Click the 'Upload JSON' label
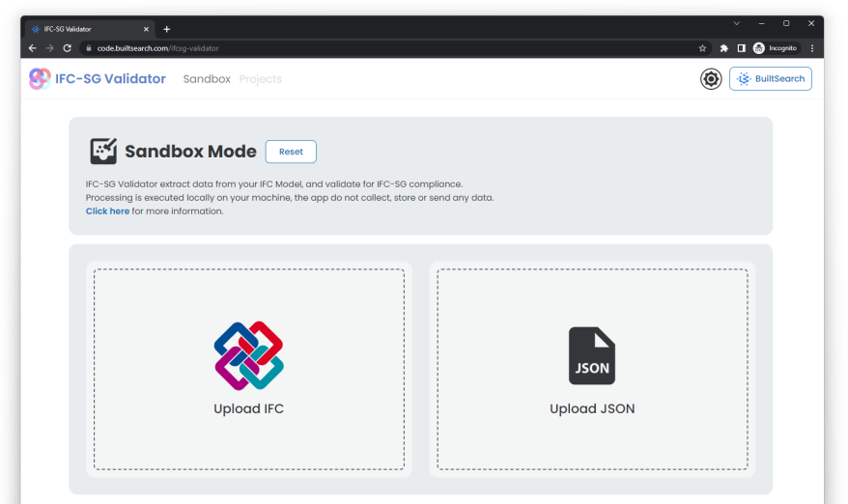Screen dimensions: 848x504 592,408
